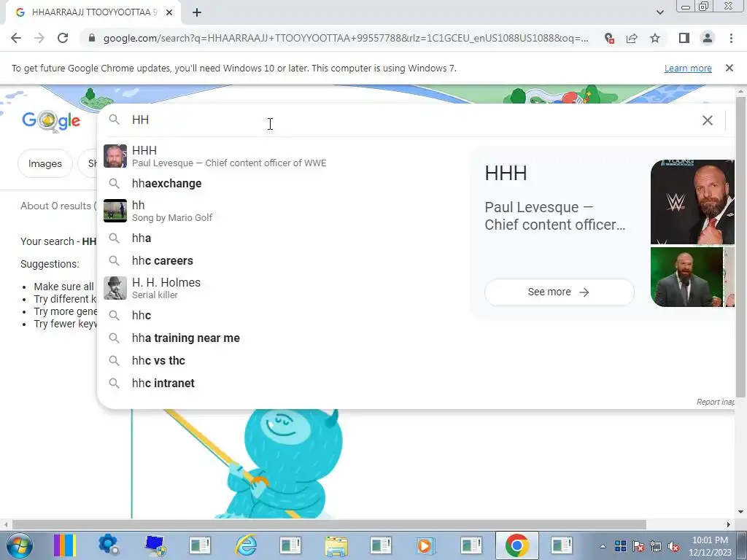
Task: Switch to the Images filter
Action: tap(44, 164)
